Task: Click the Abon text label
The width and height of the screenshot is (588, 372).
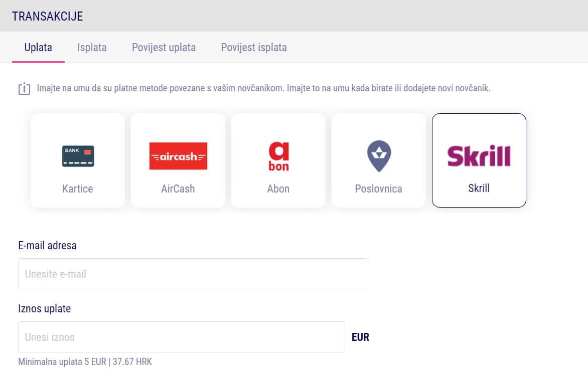Action: (278, 189)
